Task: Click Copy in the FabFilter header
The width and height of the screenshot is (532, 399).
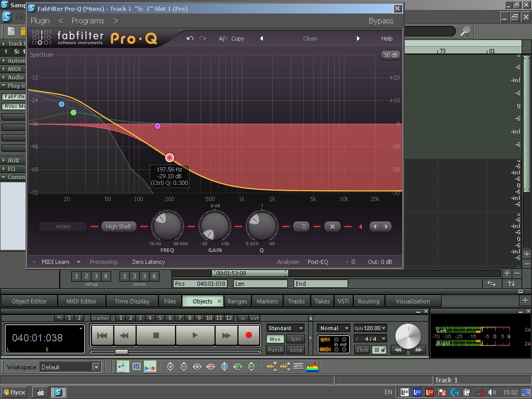Action: pyautogui.click(x=238, y=38)
